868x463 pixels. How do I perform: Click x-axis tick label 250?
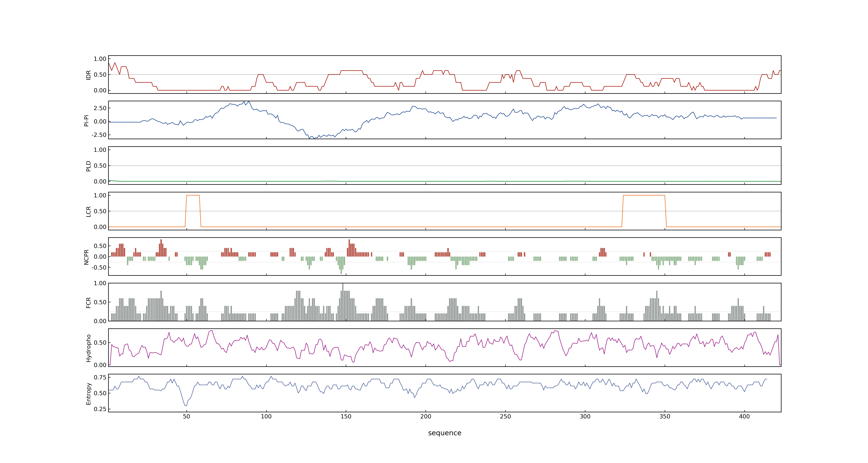[505, 416]
